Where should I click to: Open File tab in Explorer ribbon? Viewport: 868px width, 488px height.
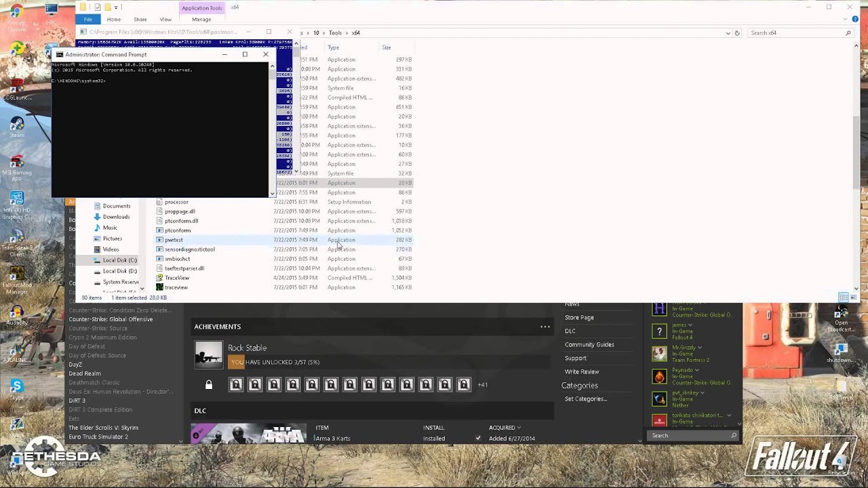[x=88, y=19]
